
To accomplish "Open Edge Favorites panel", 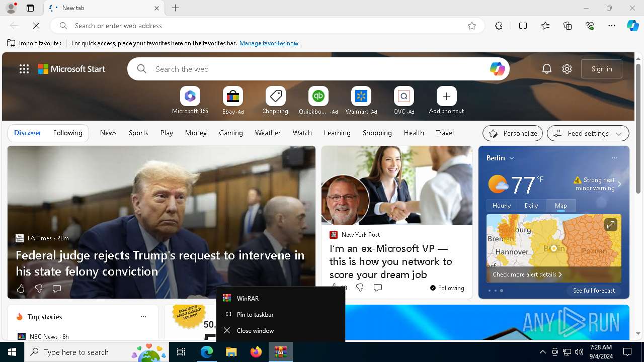I will point(545,26).
